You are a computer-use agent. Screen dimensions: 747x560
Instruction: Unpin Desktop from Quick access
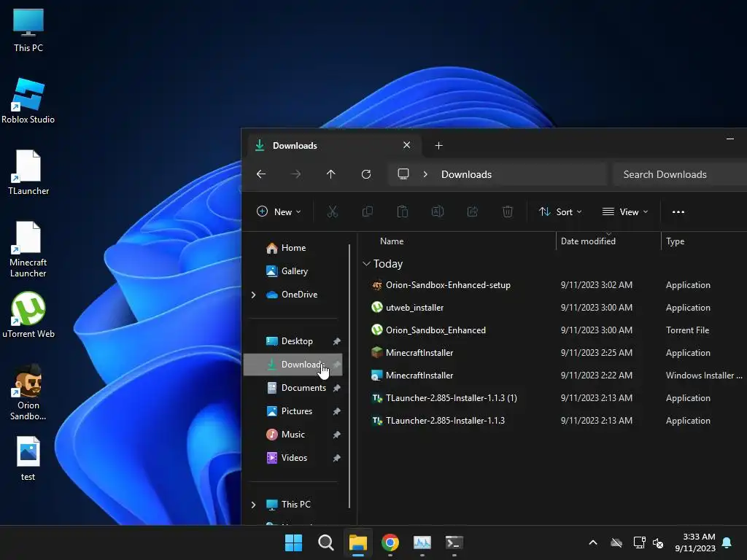337,341
